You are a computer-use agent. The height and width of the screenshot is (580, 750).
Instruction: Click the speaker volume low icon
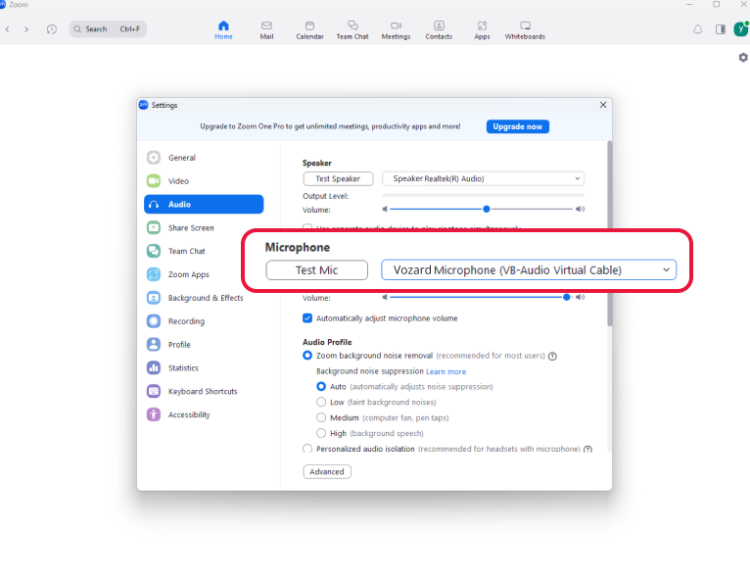pos(385,209)
